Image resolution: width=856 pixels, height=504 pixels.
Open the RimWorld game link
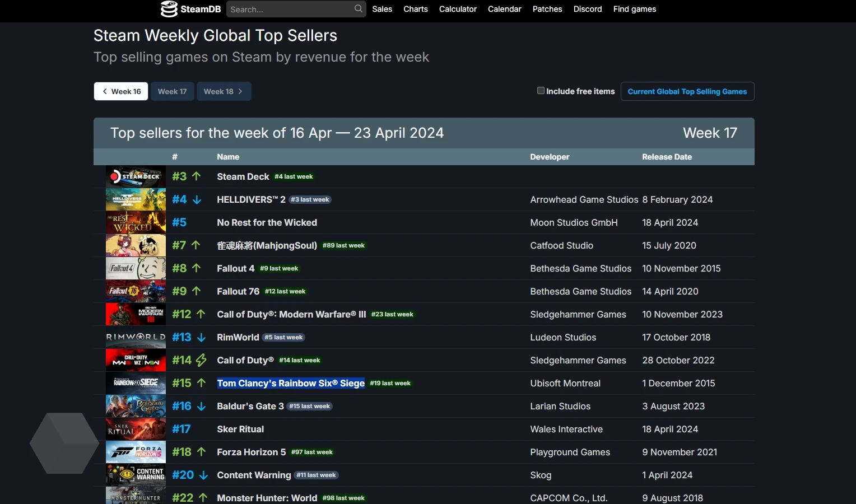tap(238, 337)
